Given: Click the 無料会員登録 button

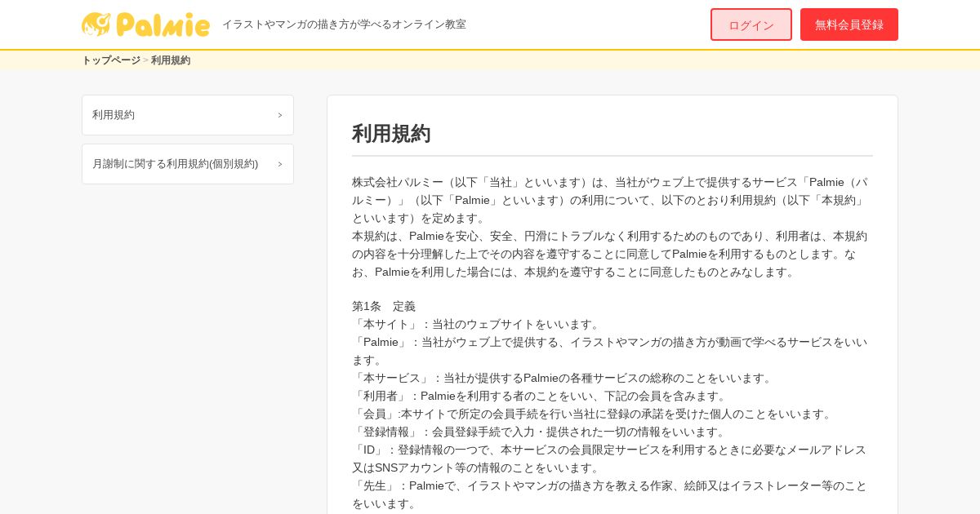Looking at the screenshot, I should 849,24.
